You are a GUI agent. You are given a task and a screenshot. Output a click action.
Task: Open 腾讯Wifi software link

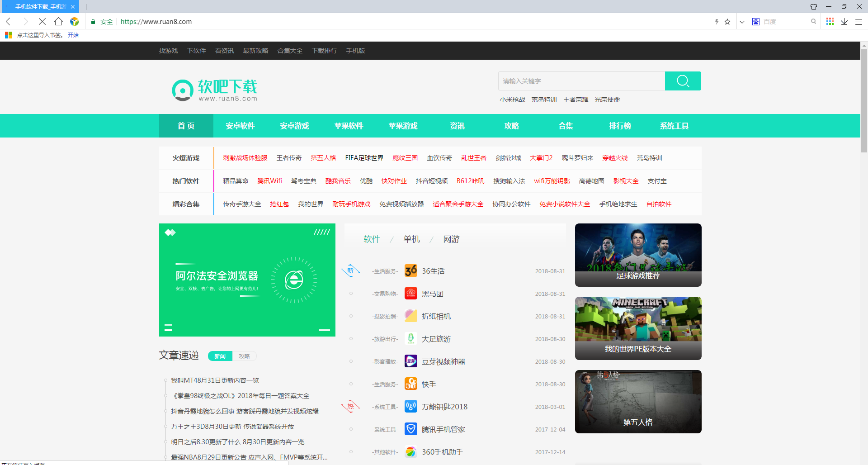[x=269, y=181]
